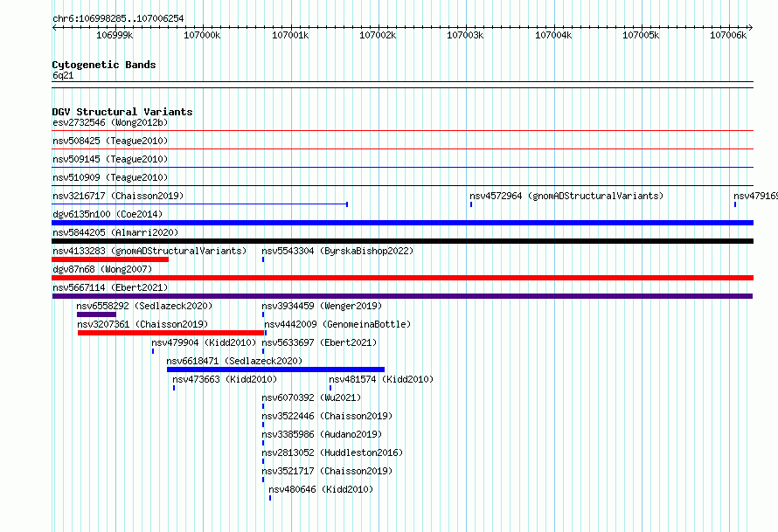
Task: Click nsv6070392 (Wu2021) label
Action: [x=311, y=397]
